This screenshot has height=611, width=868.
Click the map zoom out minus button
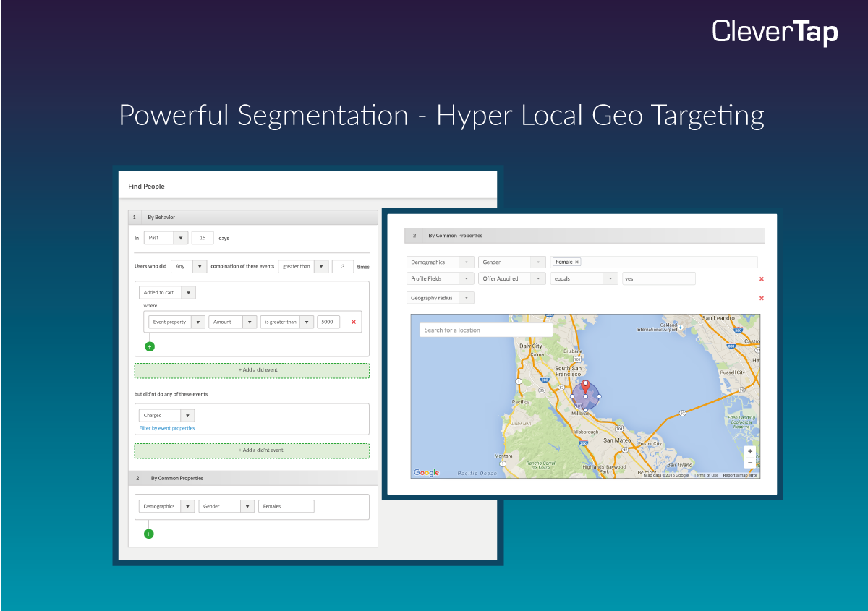coord(750,463)
